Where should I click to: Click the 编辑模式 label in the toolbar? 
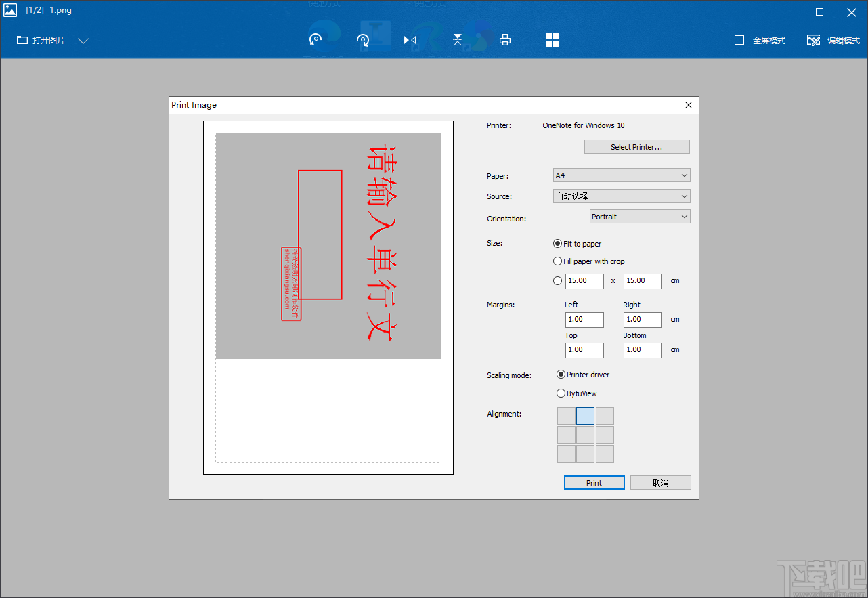(x=844, y=41)
